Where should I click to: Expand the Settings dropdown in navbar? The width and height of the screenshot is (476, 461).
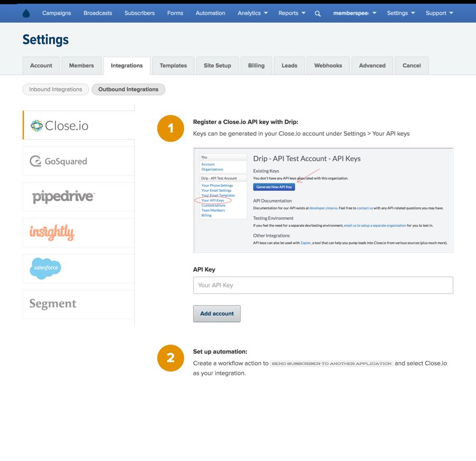(x=401, y=13)
